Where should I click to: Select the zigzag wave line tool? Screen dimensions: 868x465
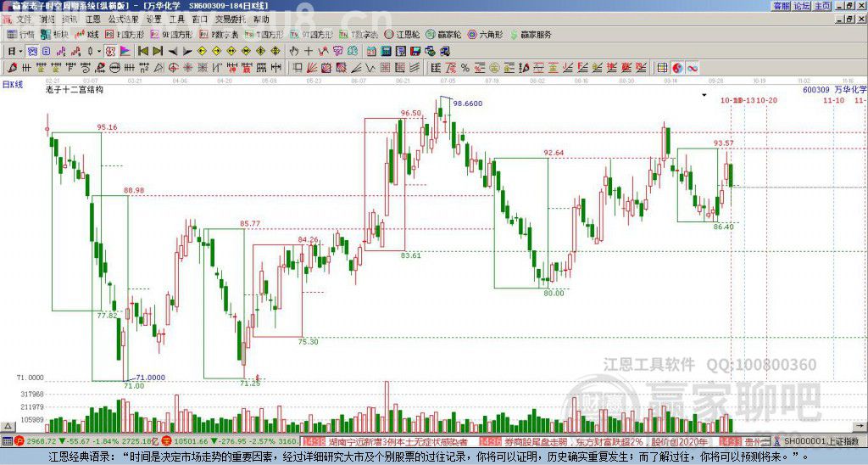click(x=370, y=68)
